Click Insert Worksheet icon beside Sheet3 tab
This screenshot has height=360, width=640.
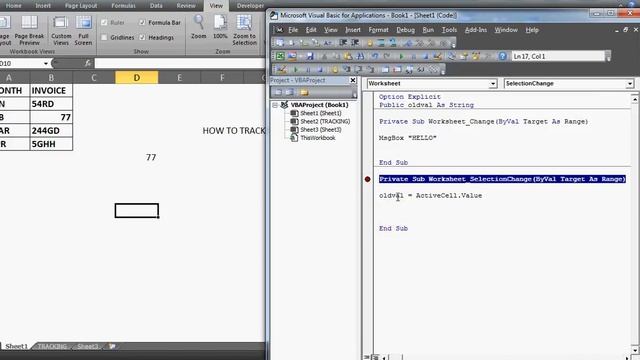[112, 346]
